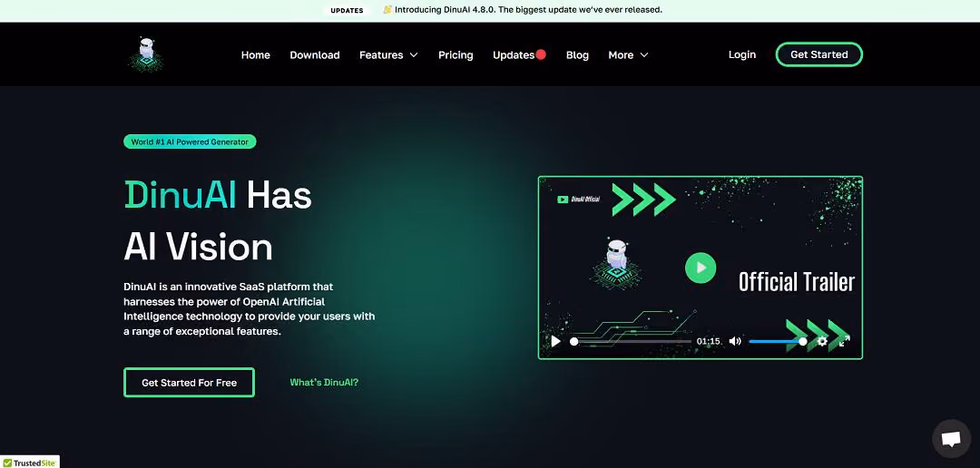Click the red notification dot on Updates
This screenshot has height=468, width=980.
pos(541,54)
